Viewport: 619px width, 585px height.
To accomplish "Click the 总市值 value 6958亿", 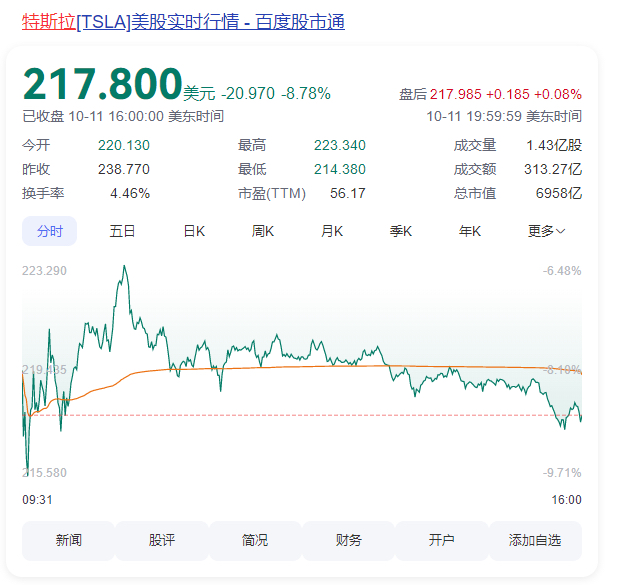I will (x=559, y=193).
